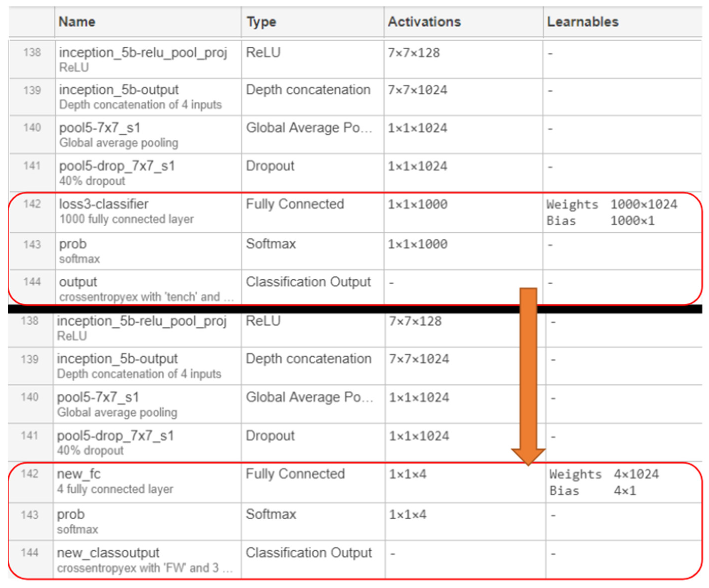
Task: Select the loss3-classifier layer row
Action: (104, 204)
